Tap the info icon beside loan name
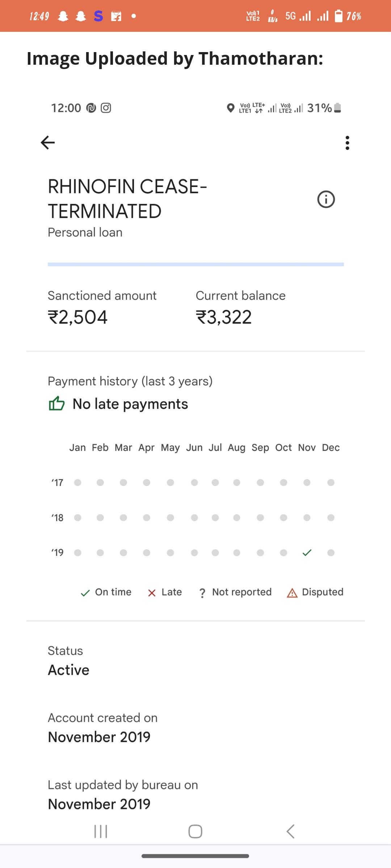The image size is (391, 868). (x=326, y=199)
